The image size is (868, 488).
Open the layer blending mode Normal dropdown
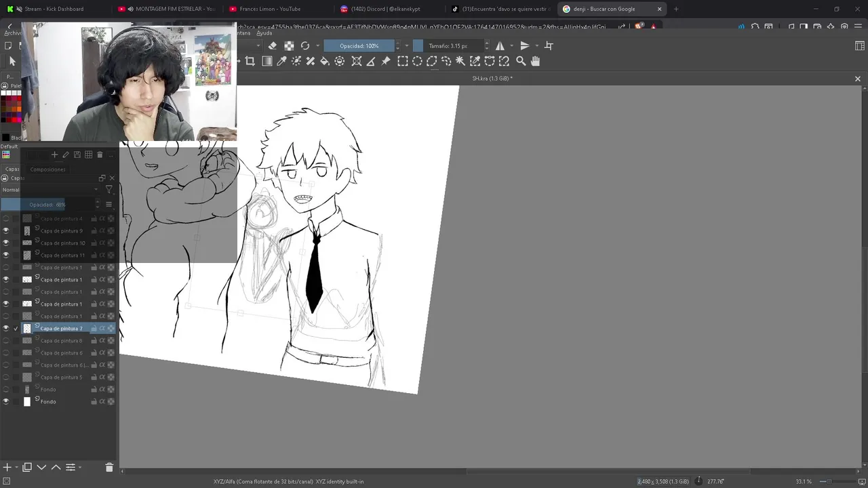[x=50, y=190]
